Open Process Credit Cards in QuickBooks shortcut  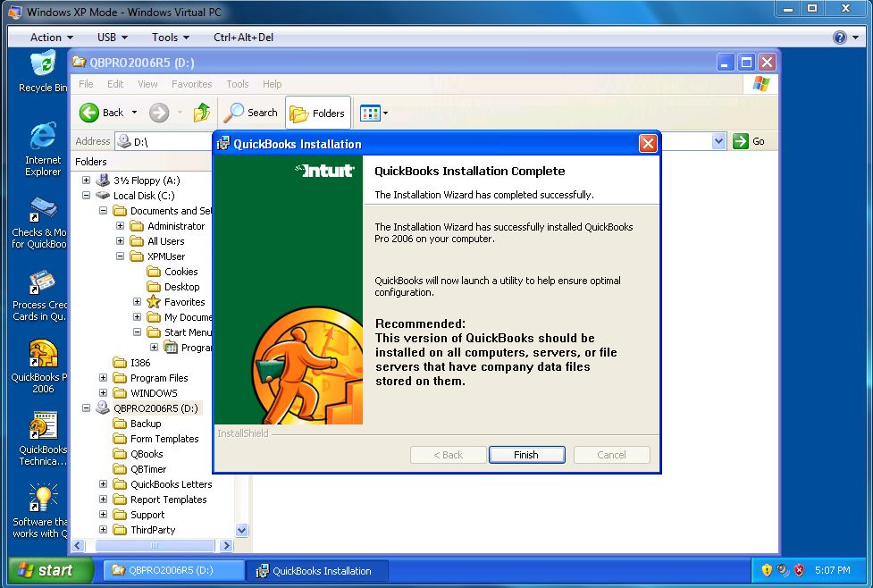pyautogui.click(x=40, y=295)
